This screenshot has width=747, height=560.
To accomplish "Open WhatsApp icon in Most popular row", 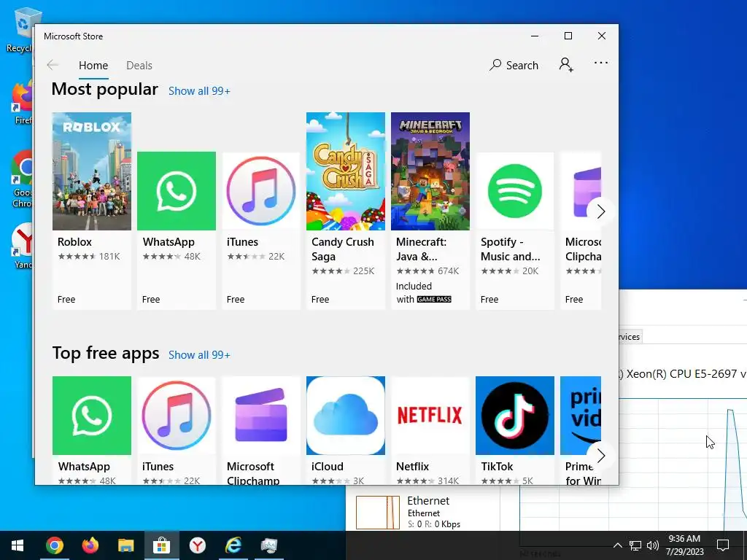I will click(x=177, y=191).
